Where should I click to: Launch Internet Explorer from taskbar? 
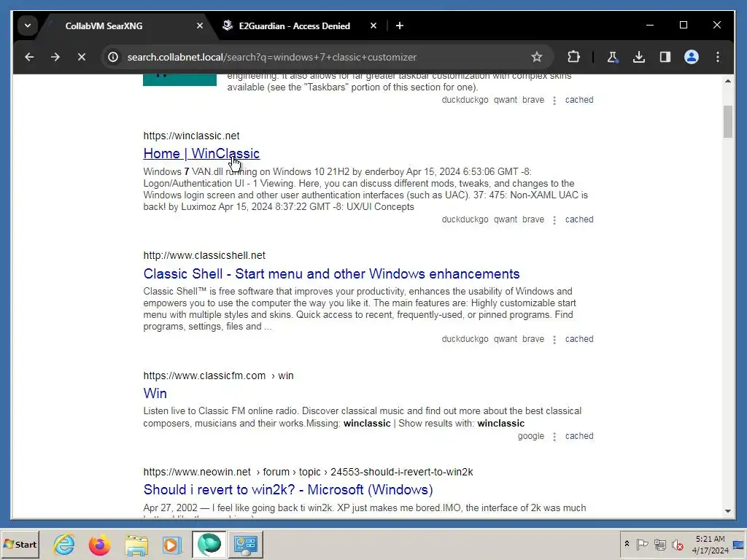64,544
